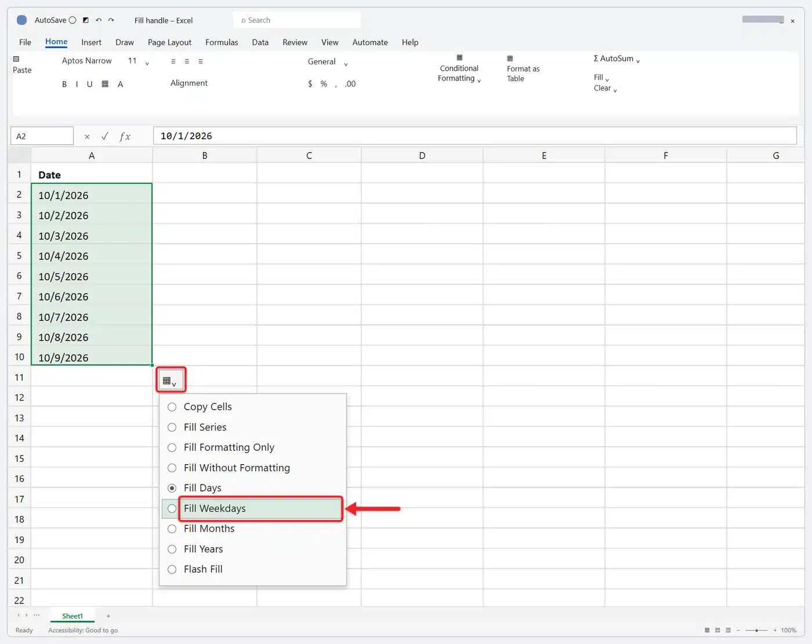Apply currency format with the $ icon

(x=310, y=84)
